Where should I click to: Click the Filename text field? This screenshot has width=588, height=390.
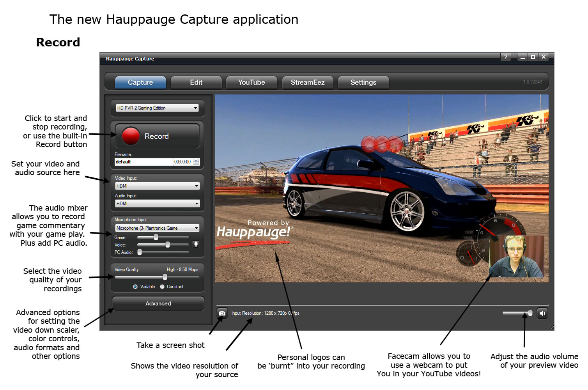(143, 162)
